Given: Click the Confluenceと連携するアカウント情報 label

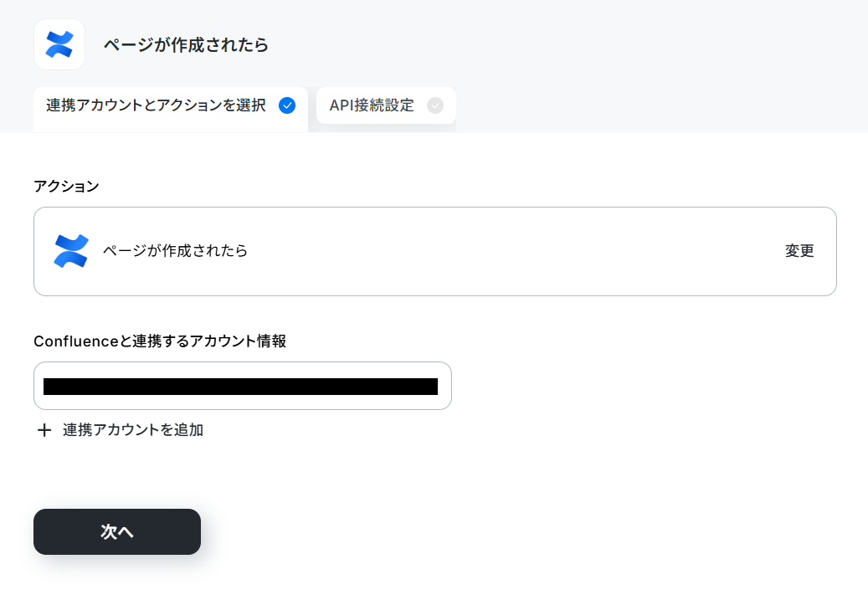Looking at the screenshot, I should [160, 341].
